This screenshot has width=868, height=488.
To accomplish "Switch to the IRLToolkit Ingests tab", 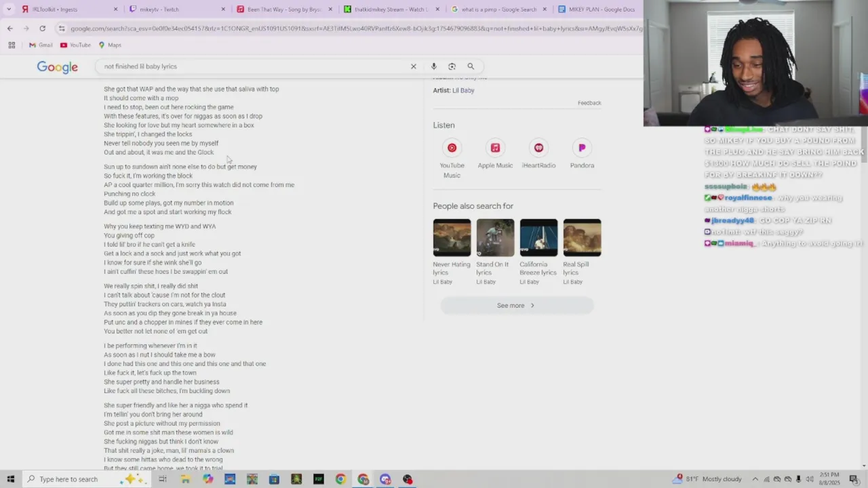I will pos(68,9).
